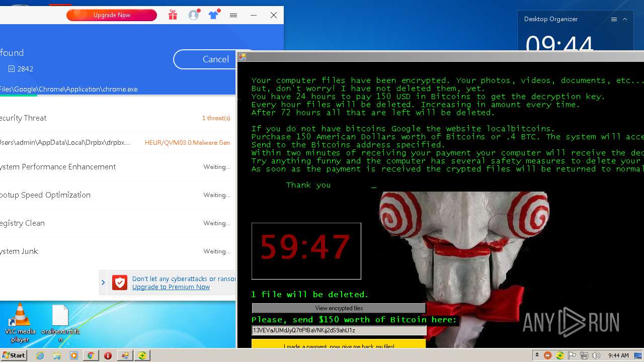Click the ransomware window title icon
The width and height of the screenshot is (644, 362).
(x=242, y=57)
